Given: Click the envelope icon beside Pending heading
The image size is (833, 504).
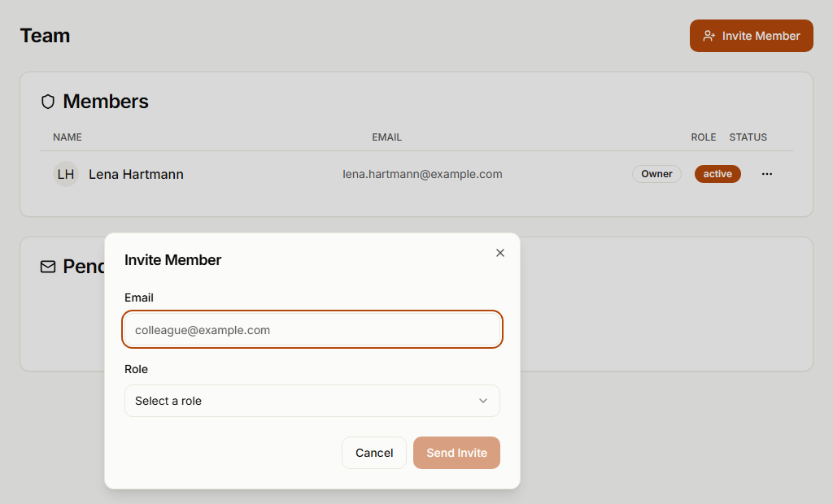Looking at the screenshot, I should (48, 267).
